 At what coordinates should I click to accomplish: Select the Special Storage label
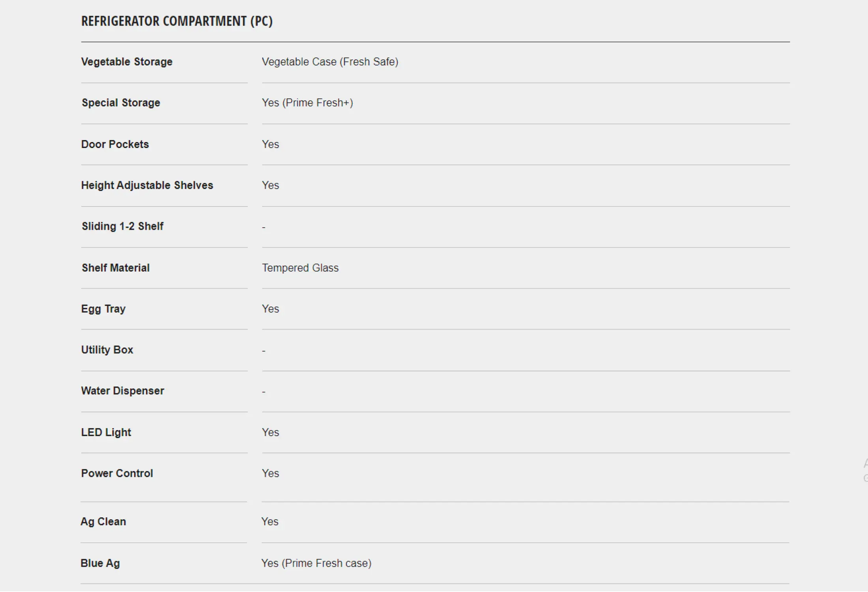point(121,103)
